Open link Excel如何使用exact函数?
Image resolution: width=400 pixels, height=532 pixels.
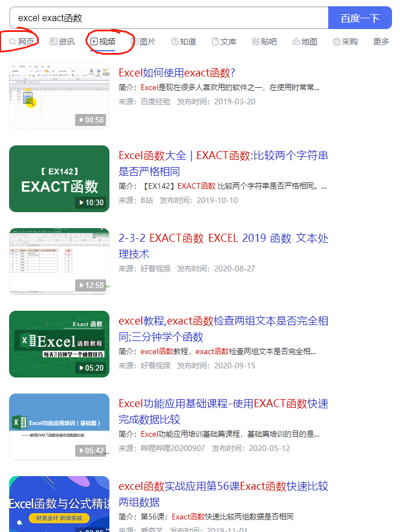pyautogui.click(x=177, y=72)
